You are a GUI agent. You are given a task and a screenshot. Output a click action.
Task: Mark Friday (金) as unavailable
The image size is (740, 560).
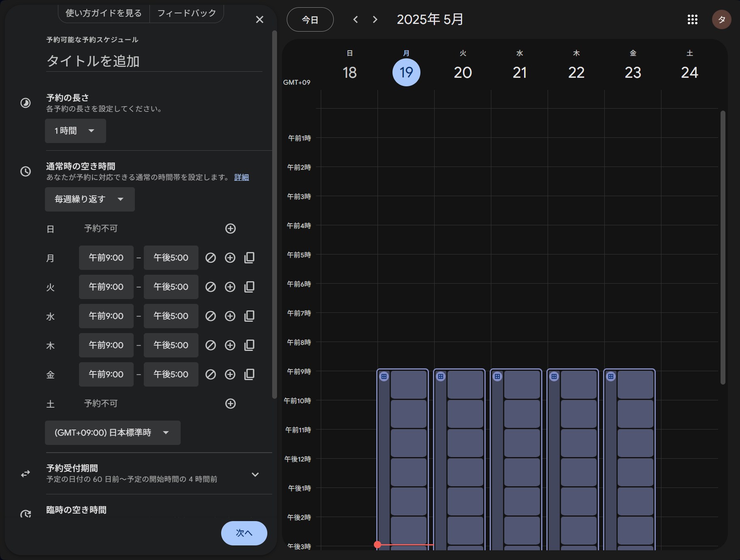[211, 374]
